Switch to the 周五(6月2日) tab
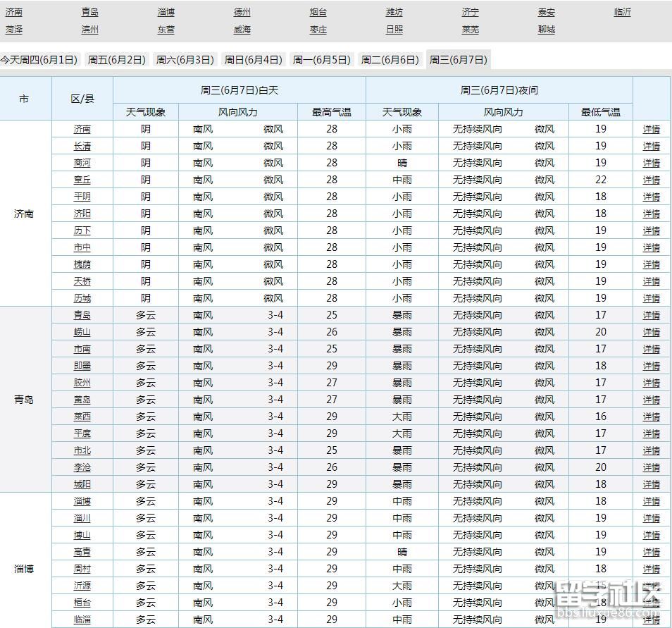672x628 pixels. click(x=117, y=60)
